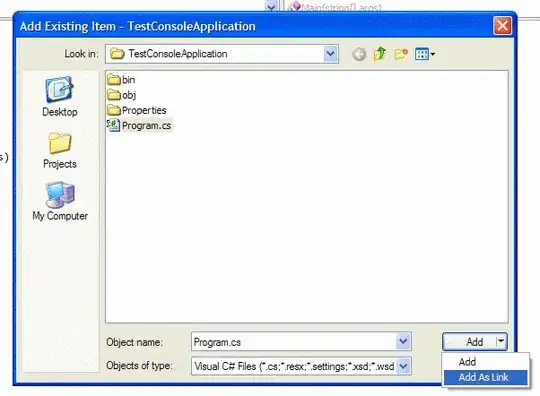Choose Add As Link menu option
The width and height of the screenshot is (540, 396).
point(486,377)
